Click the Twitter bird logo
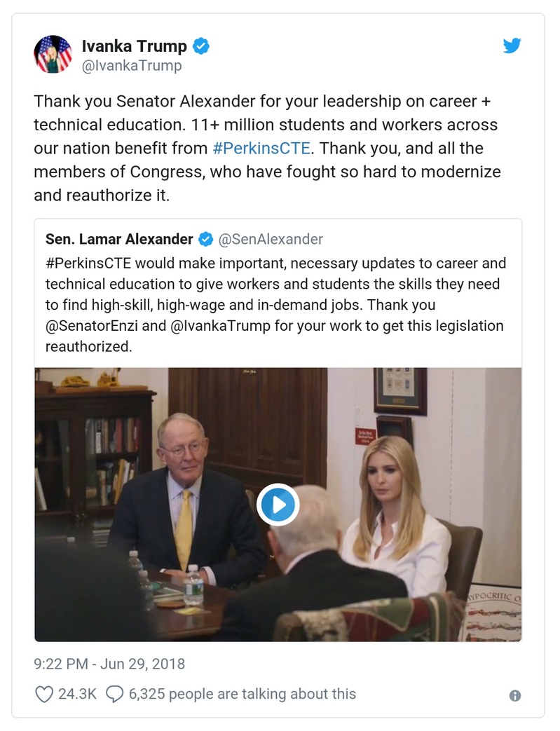Screen dimensions: 560x731 tap(512, 46)
